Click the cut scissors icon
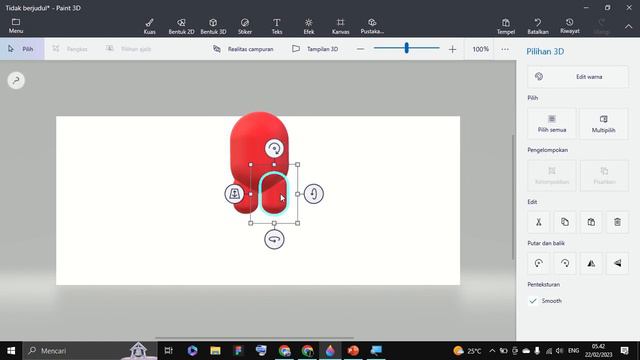Screen dimensions: 640x360 (539, 222)
